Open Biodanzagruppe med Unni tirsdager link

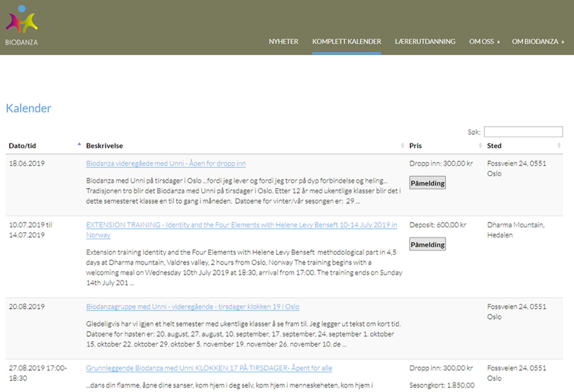(x=192, y=307)
